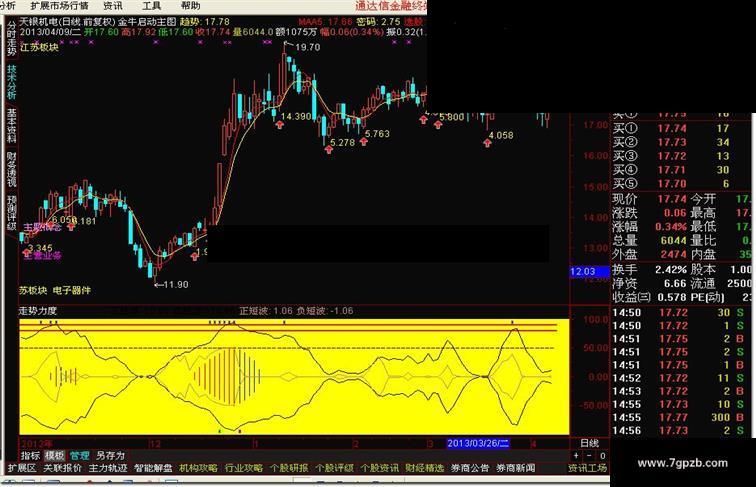Open the 机构攻略 tab
The image size is (756, 487).
(x=199, y=468)
